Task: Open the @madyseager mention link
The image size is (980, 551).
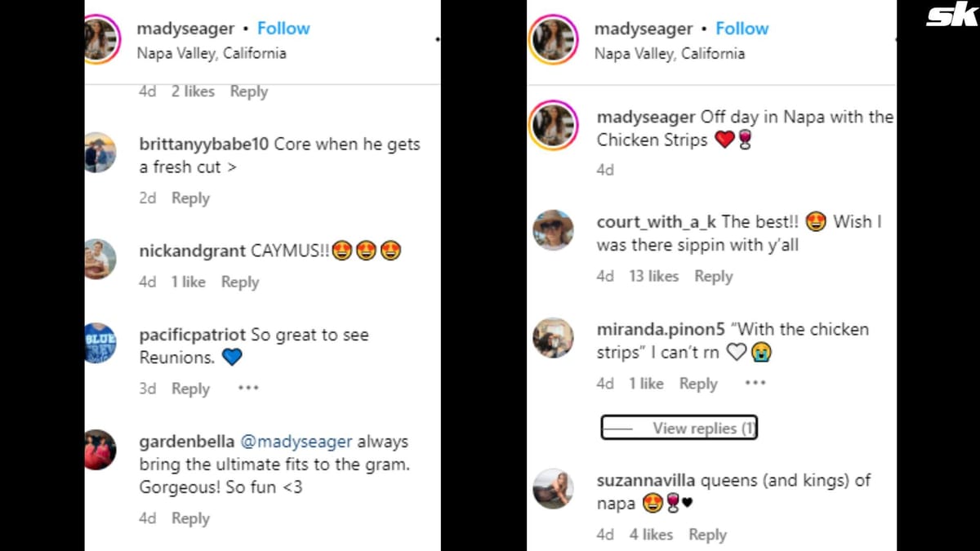Action: pos(296,442)
